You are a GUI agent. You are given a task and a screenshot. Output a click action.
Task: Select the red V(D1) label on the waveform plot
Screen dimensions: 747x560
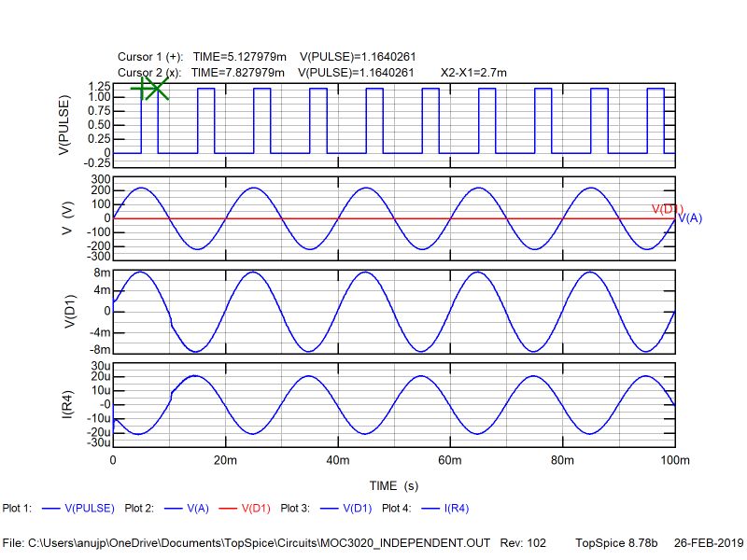tap(666, 207)
